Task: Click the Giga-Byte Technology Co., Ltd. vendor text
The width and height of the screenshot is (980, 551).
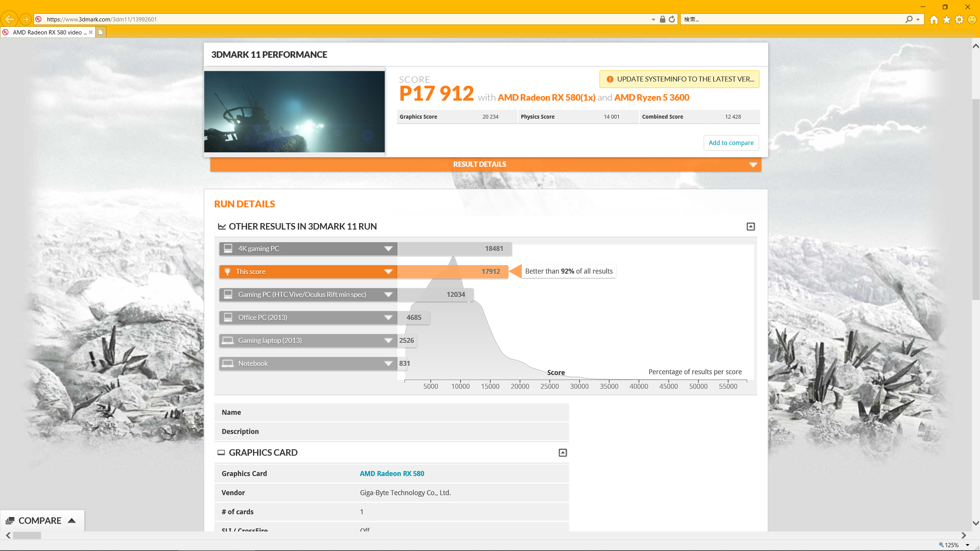Action: (x=405, y=493)
